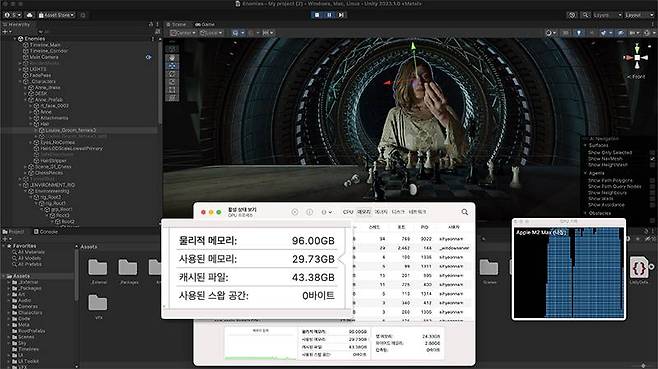The image size is (658, 369).
Task: Open the search icon in Activity Monitor
Action: pyautogui.click(x=465, y=212)
